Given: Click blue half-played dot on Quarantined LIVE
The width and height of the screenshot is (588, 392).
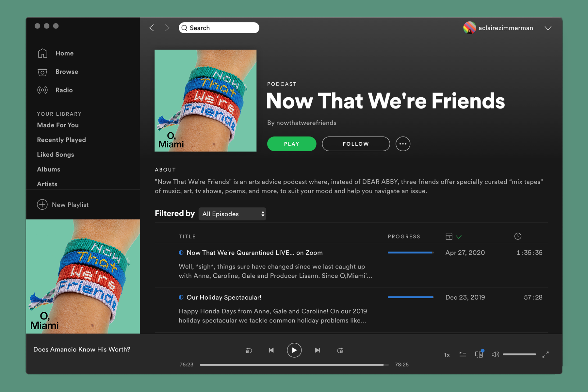Looking at the screenshot, I should (x=181, y=253).
